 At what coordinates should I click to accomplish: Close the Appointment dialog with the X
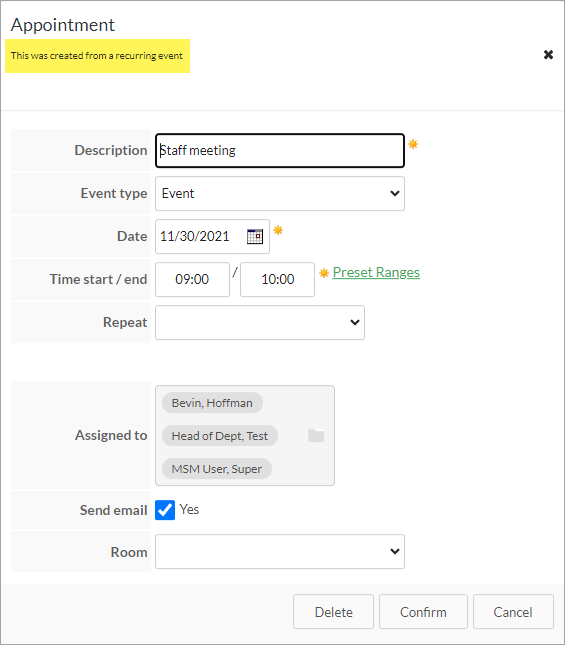tap(548, 54)
